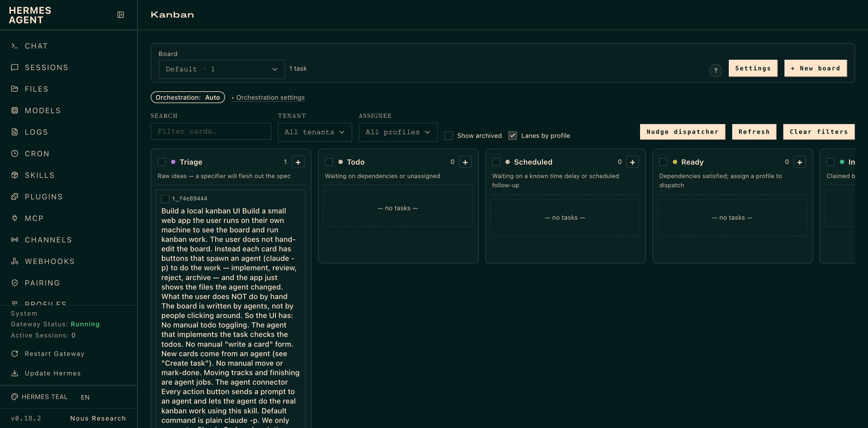
Task: Enable the Show archived checkbox
Action: (x=448, y=136)
